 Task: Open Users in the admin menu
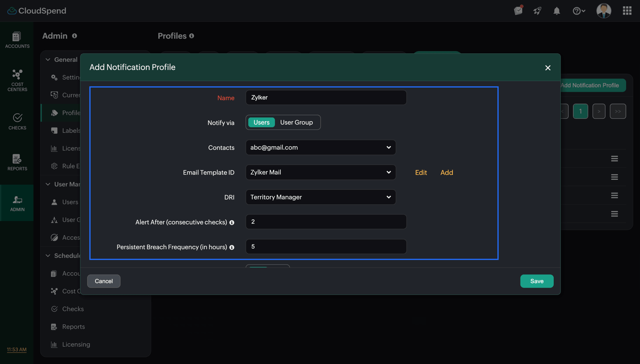(x=70, y=202)
